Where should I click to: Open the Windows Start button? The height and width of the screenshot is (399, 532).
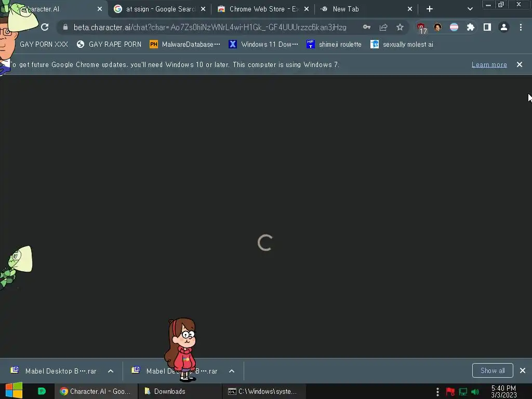point(14,391)
